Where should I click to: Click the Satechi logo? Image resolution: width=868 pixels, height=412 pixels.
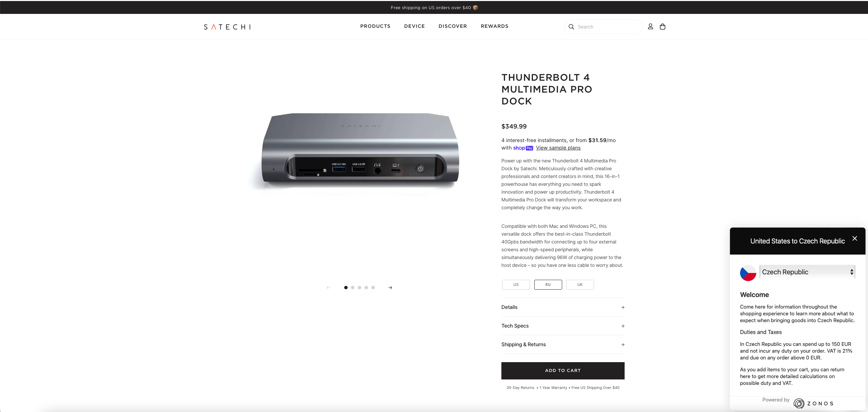click(227, 27)
